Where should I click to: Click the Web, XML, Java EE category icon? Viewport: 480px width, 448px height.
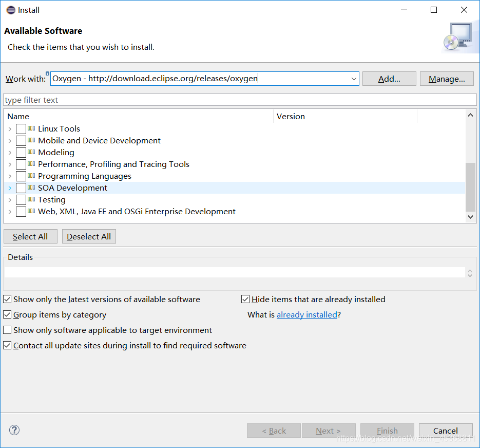[x=31, y=211]
